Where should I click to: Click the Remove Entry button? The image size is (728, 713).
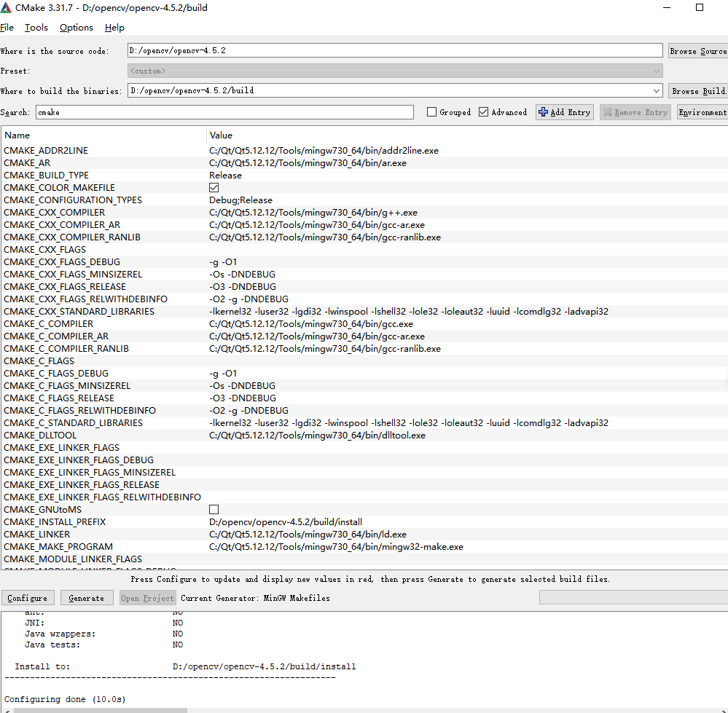point(635,112)
